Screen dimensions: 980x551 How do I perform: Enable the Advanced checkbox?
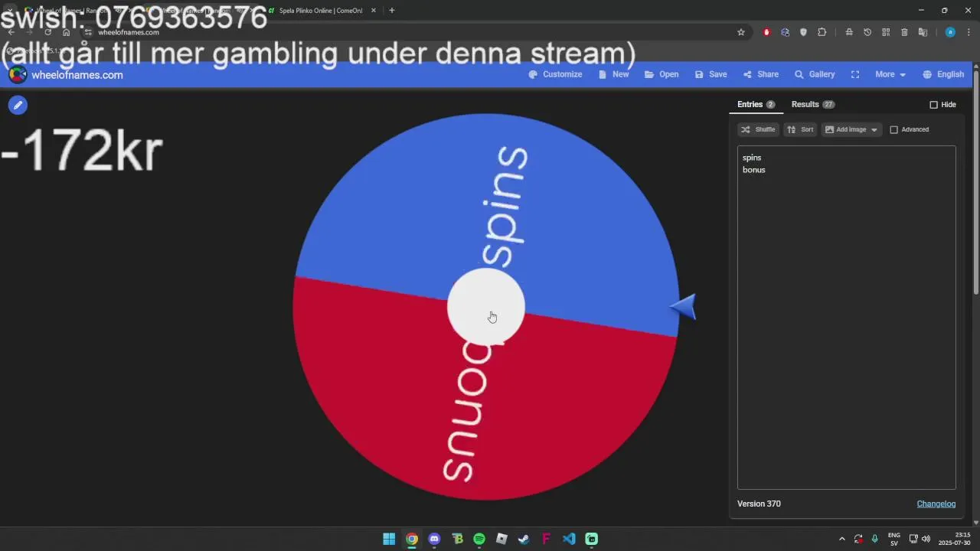893,129
